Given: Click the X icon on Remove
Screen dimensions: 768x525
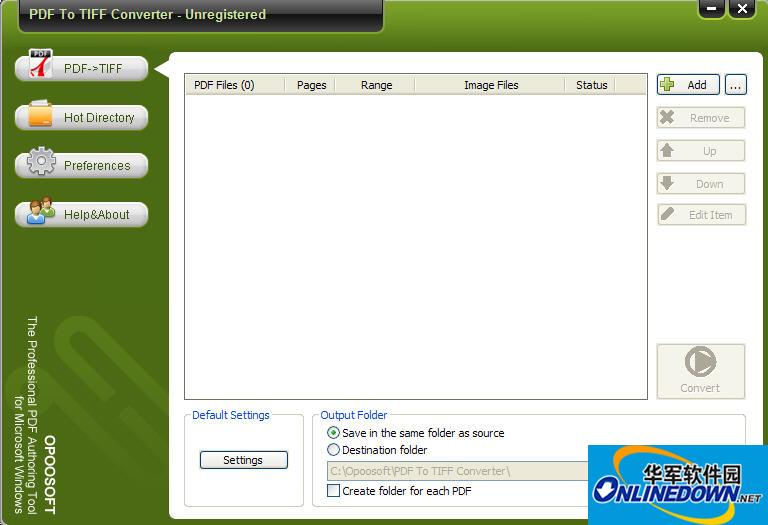Looking at the screenshot, I should coord(667,117).
